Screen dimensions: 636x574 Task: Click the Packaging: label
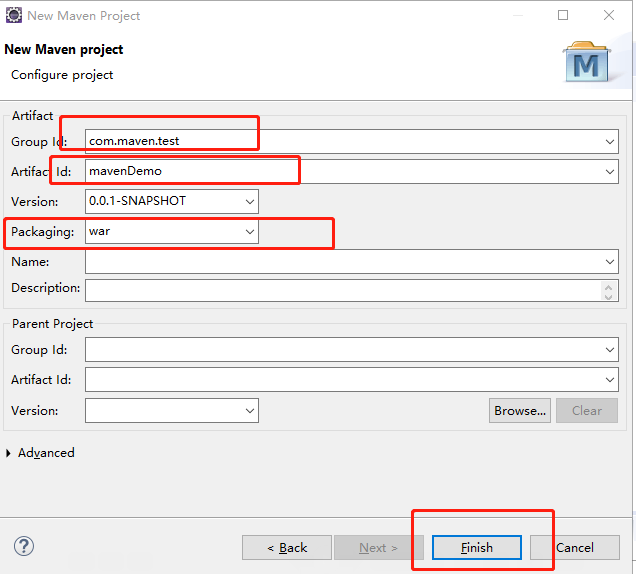coord(43,232)
